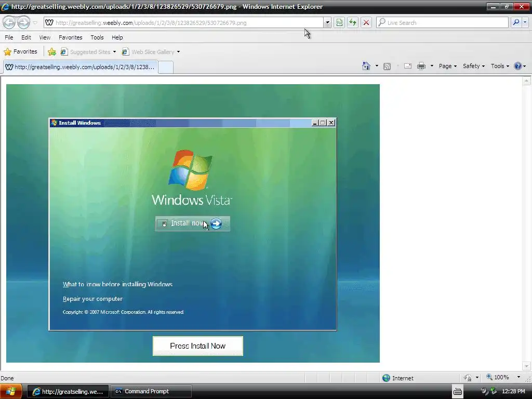Switch to Internet Explorer taskbar button
532x399 pixels.
click(x=68, y=392)
